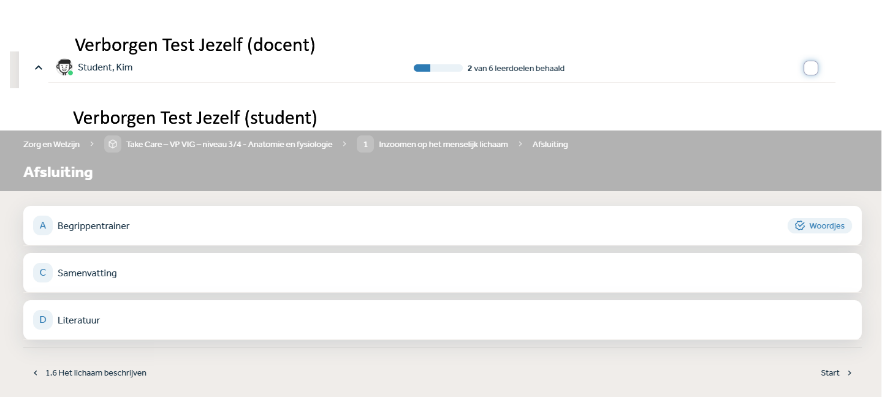Click the letter A badge for Begrippentrainer

point(43,225)
